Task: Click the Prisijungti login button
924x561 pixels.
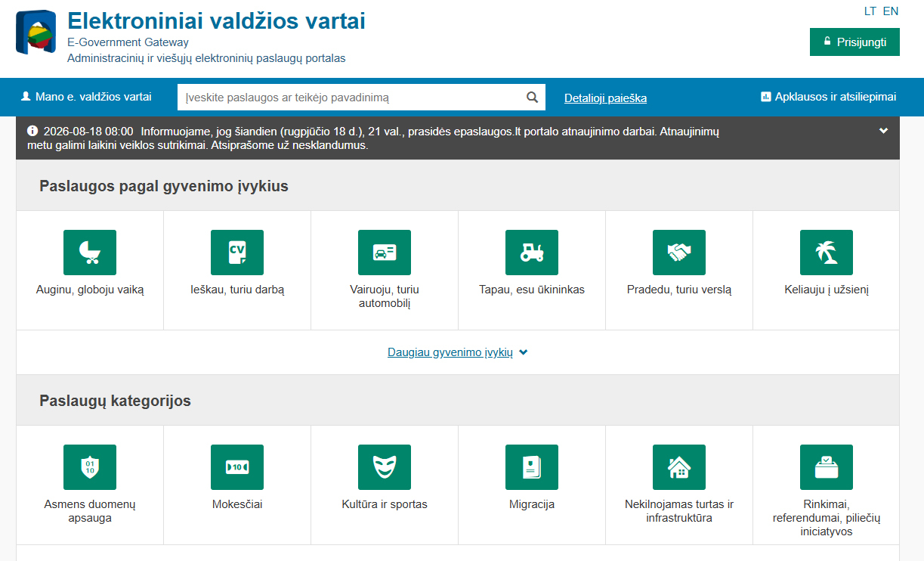Action: (854, 42)
